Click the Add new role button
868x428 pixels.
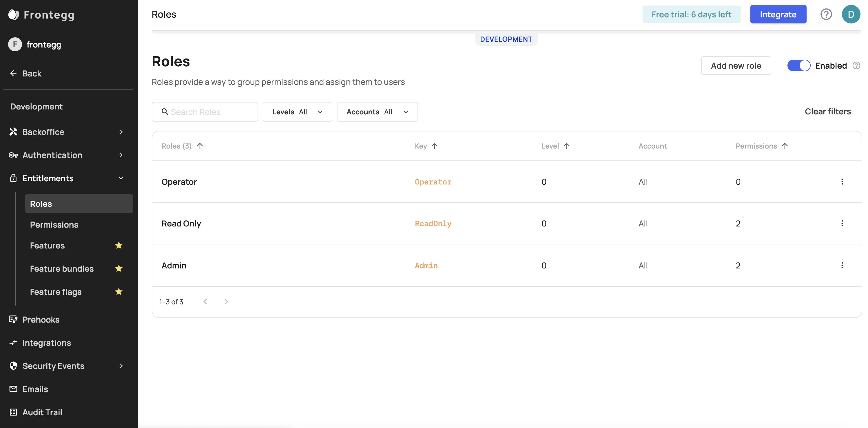click(x=736, y=66)
